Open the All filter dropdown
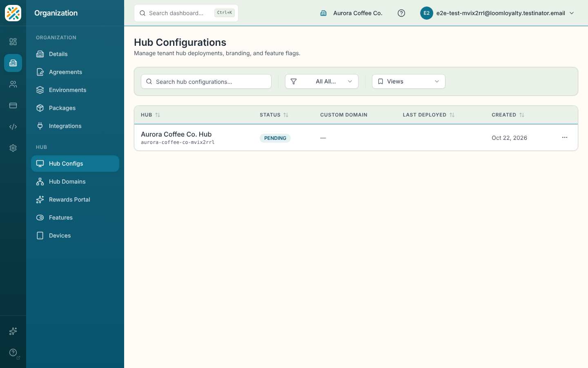 322,81
